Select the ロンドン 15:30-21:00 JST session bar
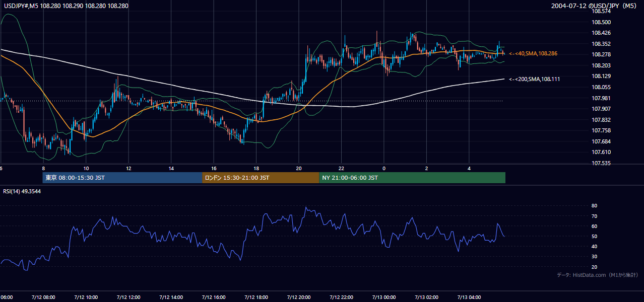 261,178
